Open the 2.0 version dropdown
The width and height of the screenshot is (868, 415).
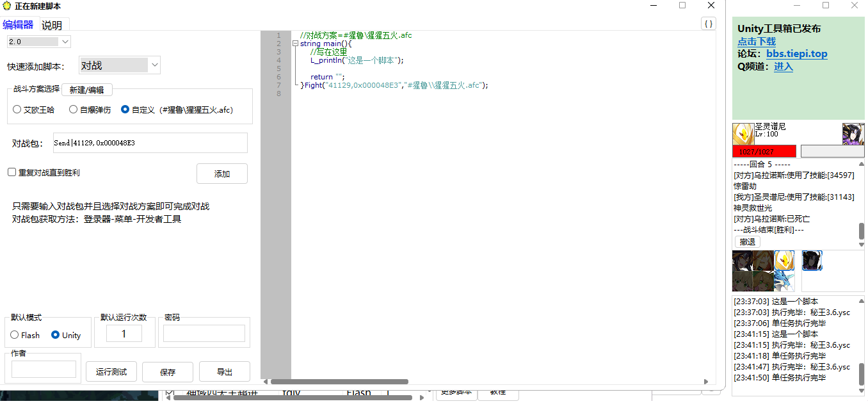click(39, 42)
